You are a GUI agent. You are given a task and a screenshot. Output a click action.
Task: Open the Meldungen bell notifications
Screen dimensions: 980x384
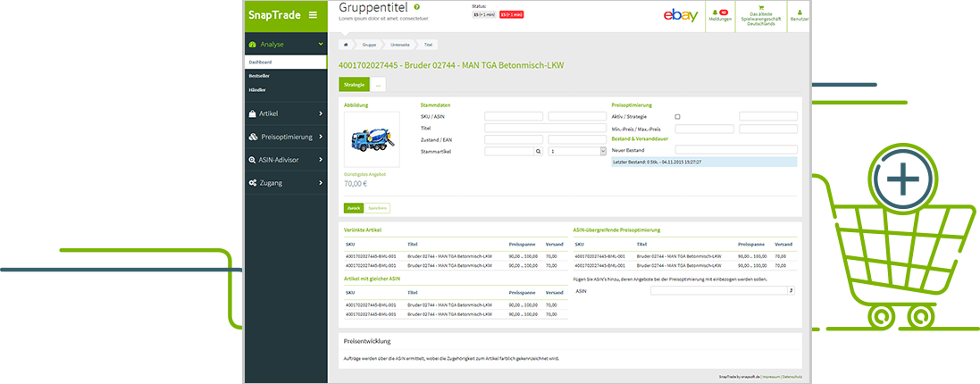coord(720,15)
